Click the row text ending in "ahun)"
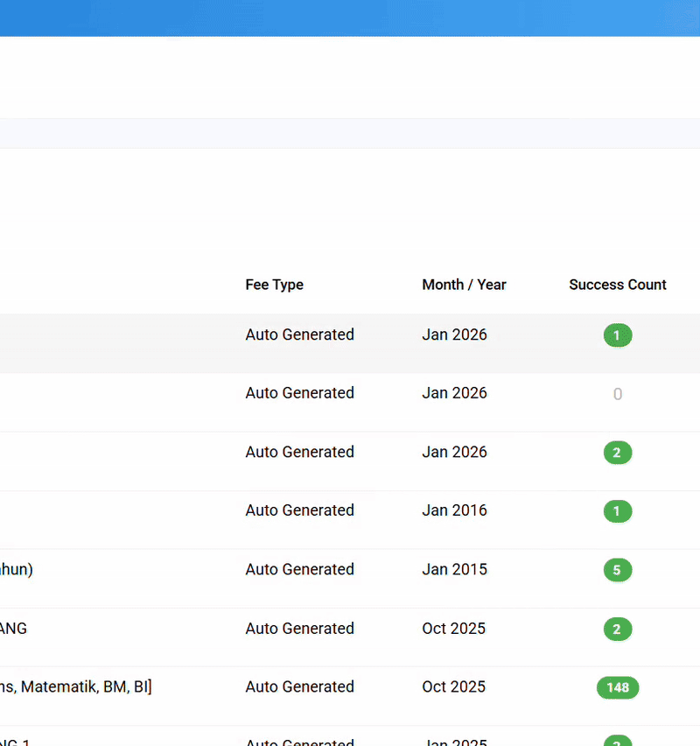 (x=16, y=569)
